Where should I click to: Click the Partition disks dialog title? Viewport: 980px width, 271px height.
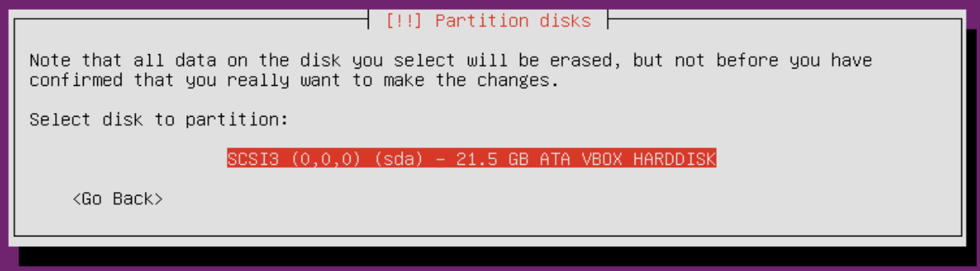(x=488, y=21)
